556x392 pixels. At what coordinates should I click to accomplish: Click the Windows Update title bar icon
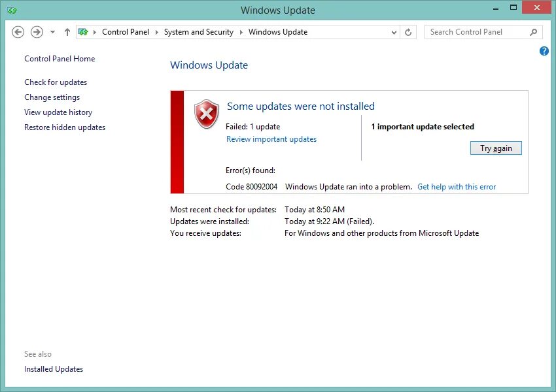pyautogui.click(x=12, y=10)
